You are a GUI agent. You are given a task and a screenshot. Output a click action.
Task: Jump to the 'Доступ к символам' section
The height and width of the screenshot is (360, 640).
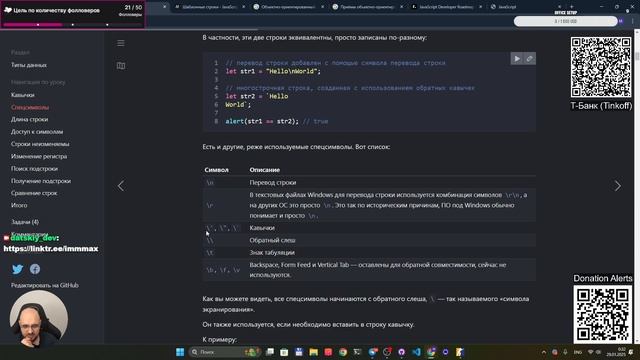[x=37, y=131]
